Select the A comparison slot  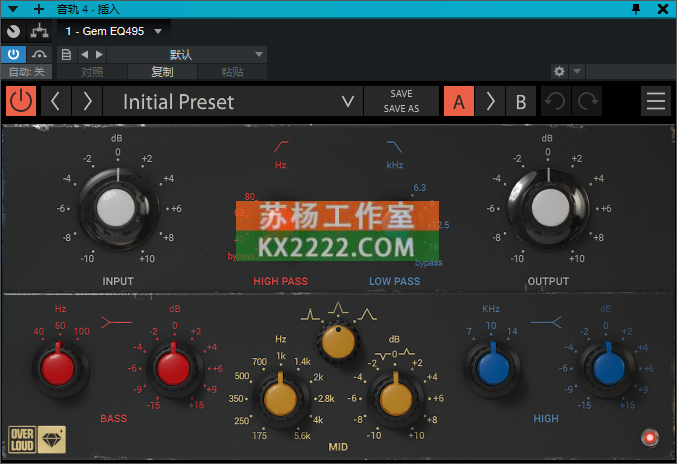coord(459,101)
